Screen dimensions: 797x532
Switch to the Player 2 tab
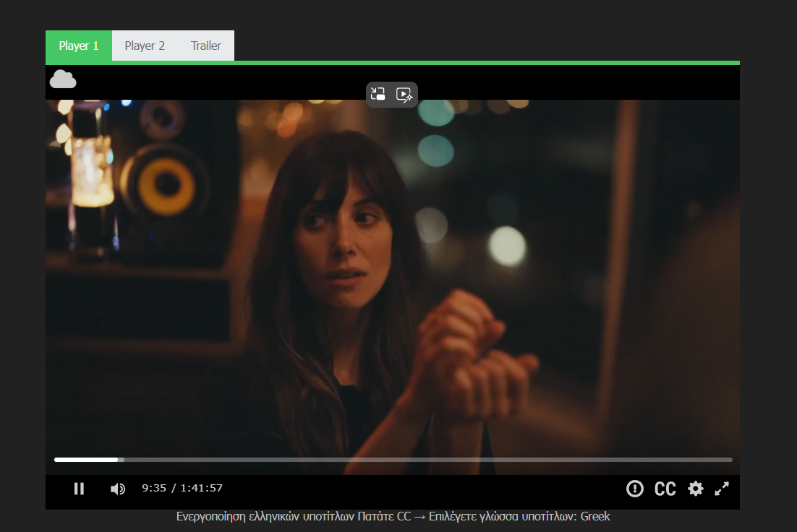(145, 46)
